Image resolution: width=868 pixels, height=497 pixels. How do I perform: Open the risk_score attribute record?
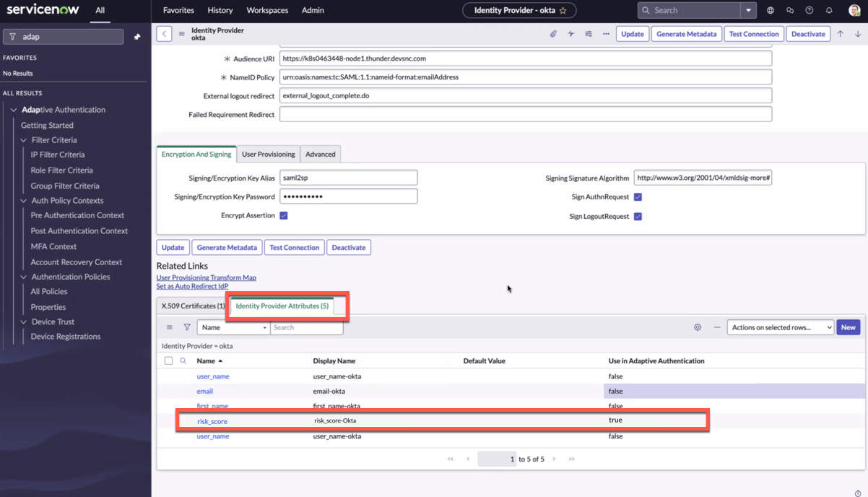click(x=212, y=421)
